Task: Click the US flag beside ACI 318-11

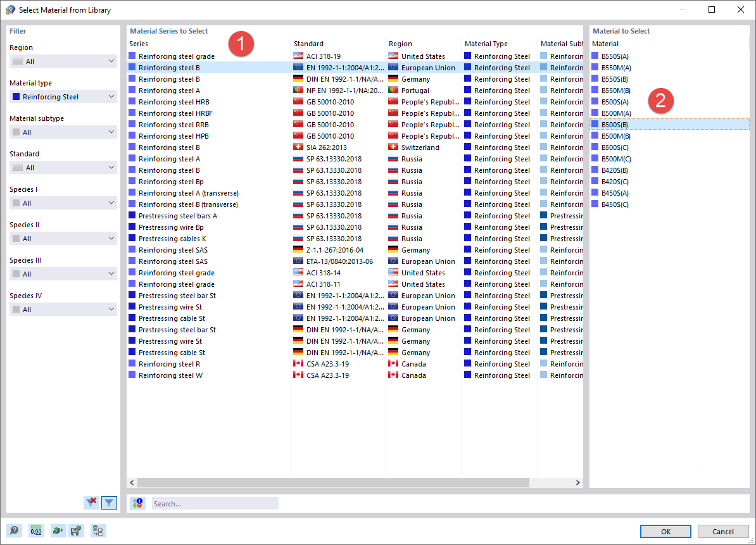Action: point(298,284)
